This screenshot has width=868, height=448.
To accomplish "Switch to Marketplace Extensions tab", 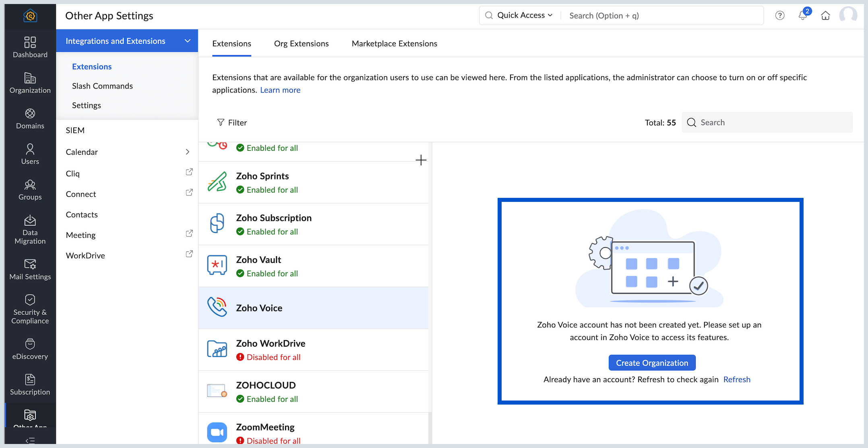I will (394, 43).
